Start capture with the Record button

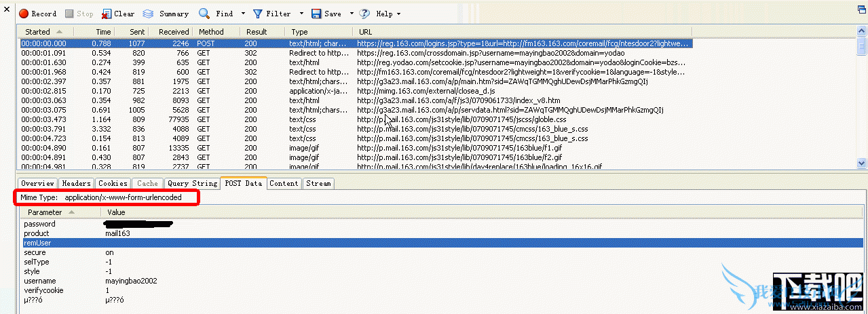coord(38,14)
